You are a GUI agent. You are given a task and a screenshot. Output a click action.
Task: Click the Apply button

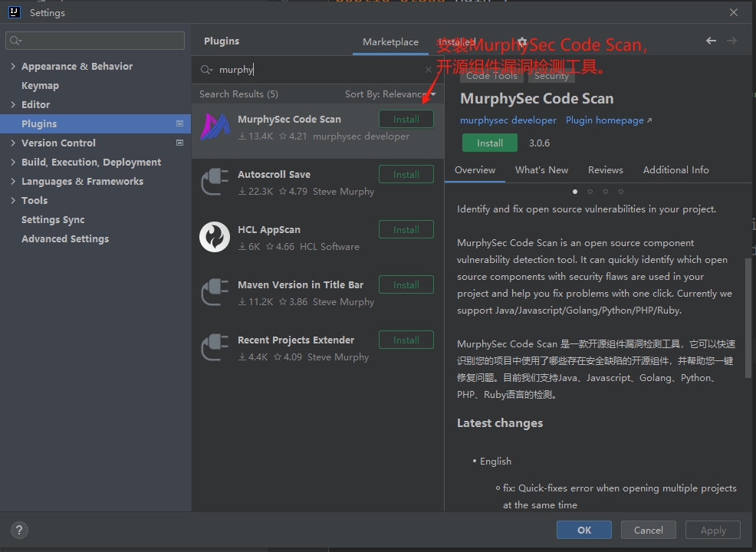[x=713, y=531]
